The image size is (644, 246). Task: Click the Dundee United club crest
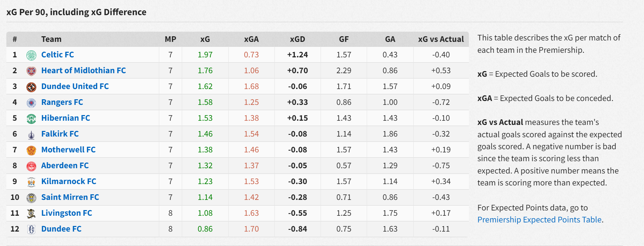(31, 87)
